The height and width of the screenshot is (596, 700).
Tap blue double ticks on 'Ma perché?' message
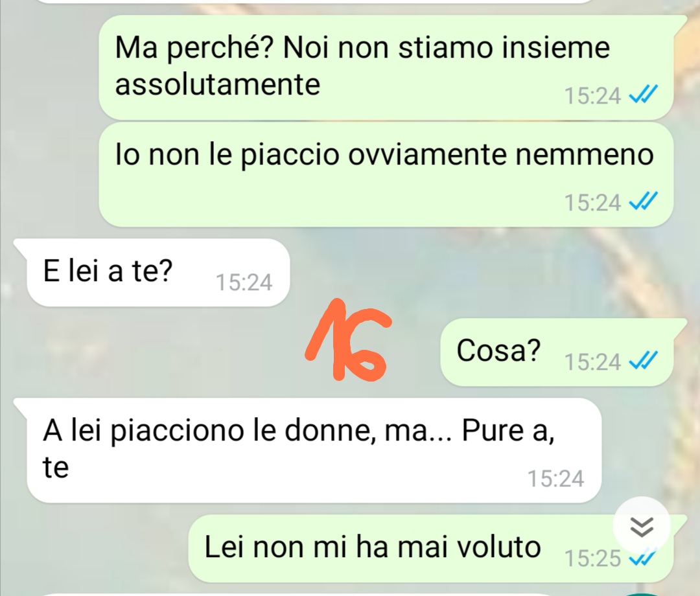pos(643,95)
